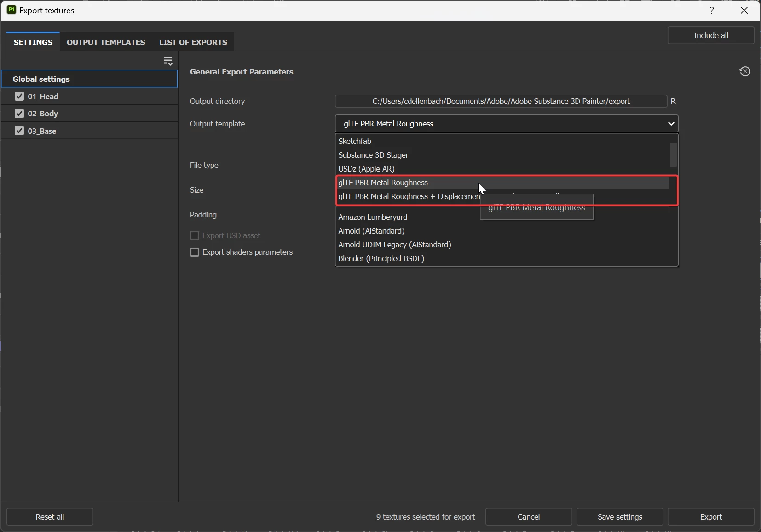Close the Export textures window
This screenshot has height=532, width=761.
point(744,10)
